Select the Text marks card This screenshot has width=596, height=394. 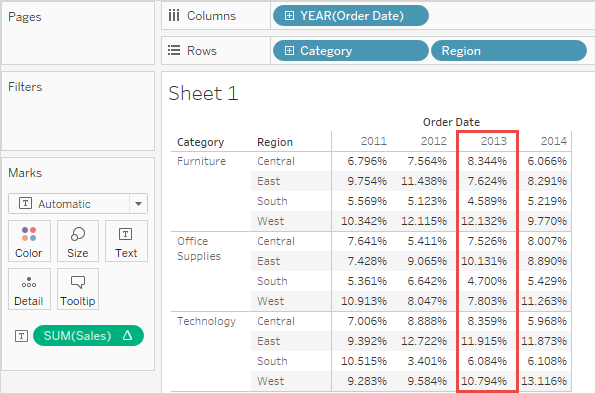tap(126, 241)
